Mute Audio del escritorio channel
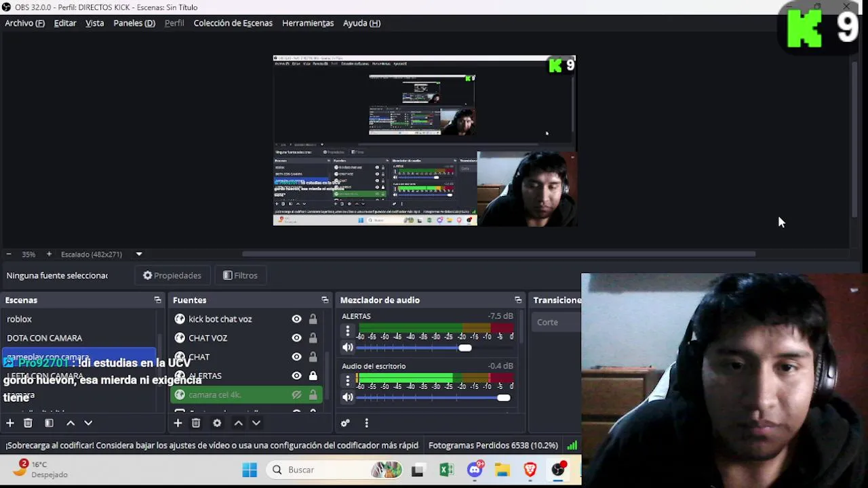This screenshot has height=488, width=868. click(348, 398)
